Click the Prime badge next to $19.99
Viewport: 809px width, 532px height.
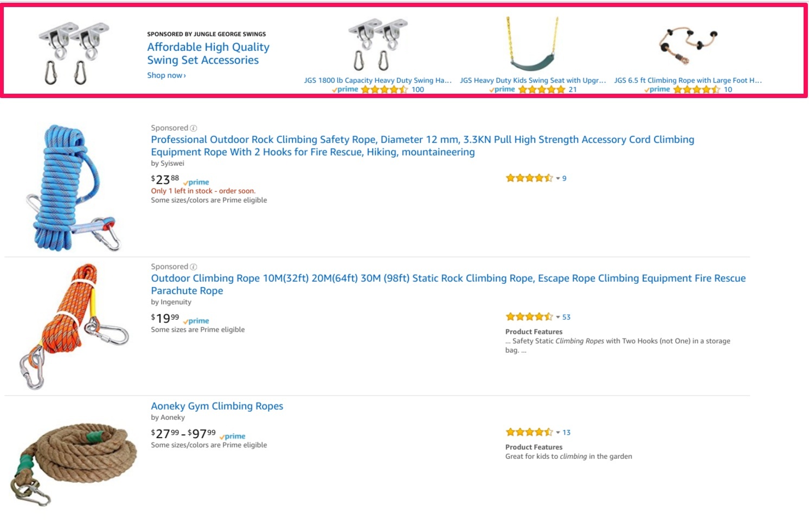pyautogui.click(x=196, y=321)
